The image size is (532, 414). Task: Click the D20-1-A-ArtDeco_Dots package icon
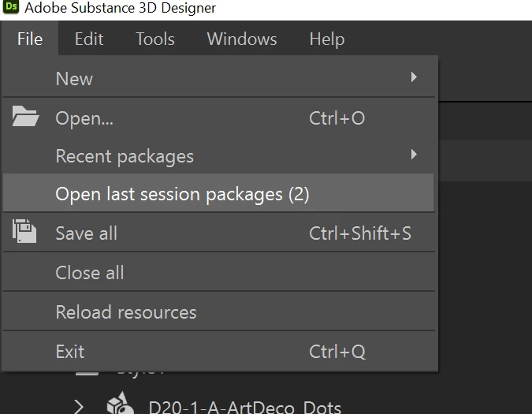120,404
